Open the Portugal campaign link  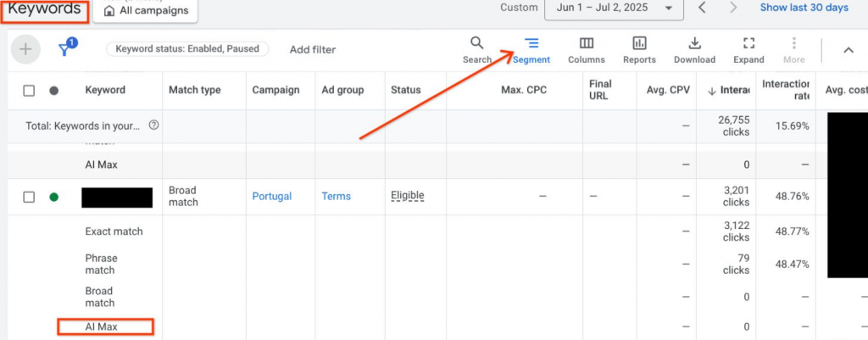[271, 197]
